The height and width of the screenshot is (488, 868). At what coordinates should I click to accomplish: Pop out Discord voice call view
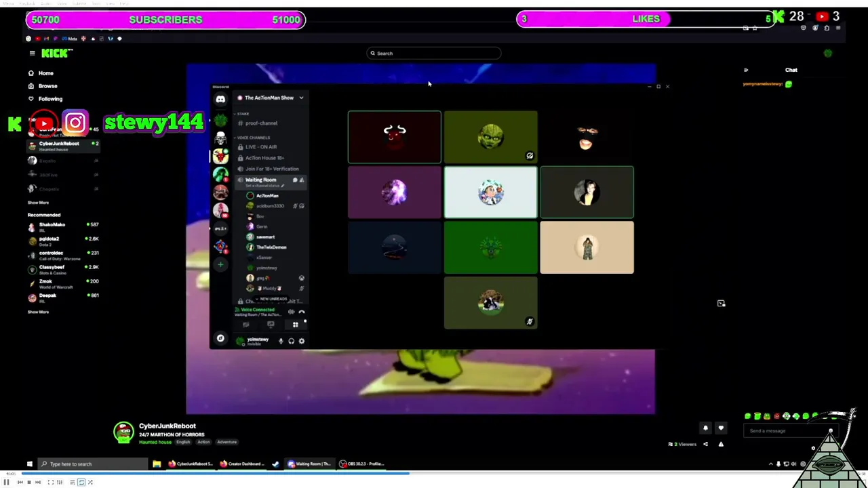pos(721,304)
